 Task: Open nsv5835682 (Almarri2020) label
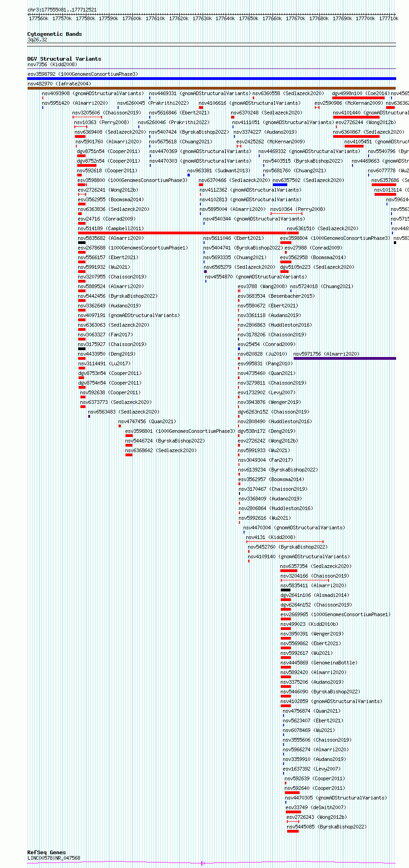[111, 238]
